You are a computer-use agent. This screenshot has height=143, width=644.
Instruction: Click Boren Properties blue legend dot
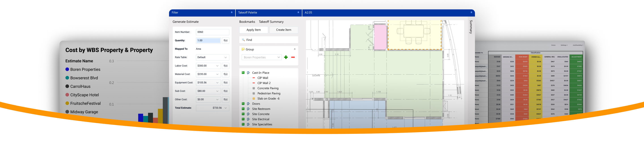pyautogui.click(x=67, y=69)
